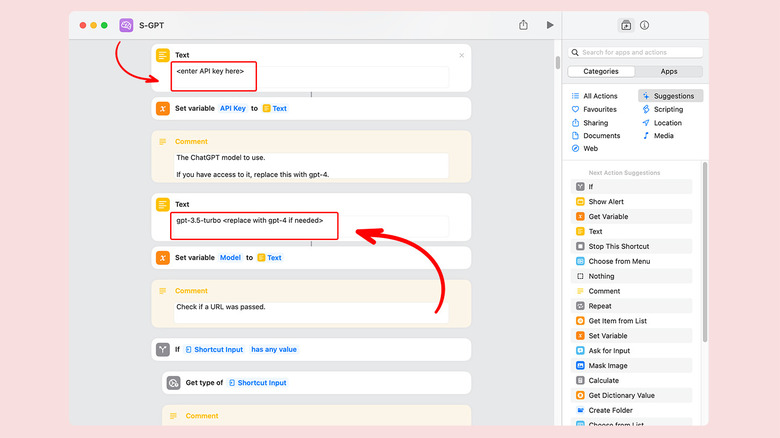This screenshot has width=780, height=438.
Task: Click the API Key variable token
Action: pos(233,108)
